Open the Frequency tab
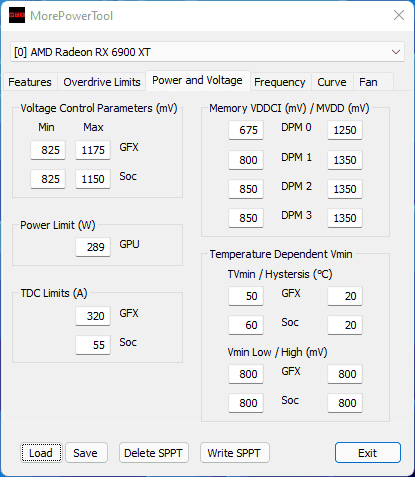The height and width of the screenshot is (477, 415). click(280, 82)
